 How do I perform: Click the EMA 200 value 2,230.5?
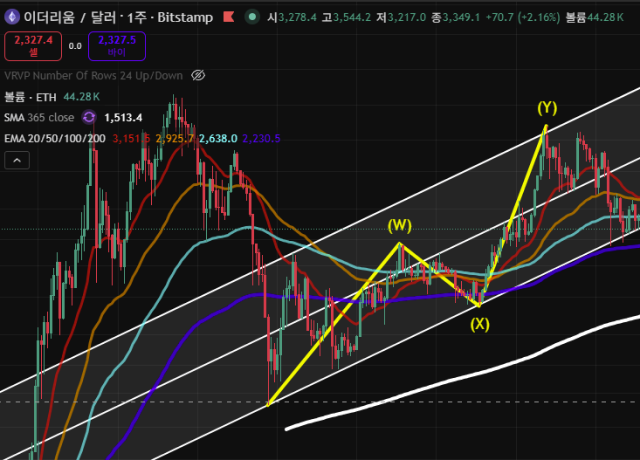coord(261,139)
